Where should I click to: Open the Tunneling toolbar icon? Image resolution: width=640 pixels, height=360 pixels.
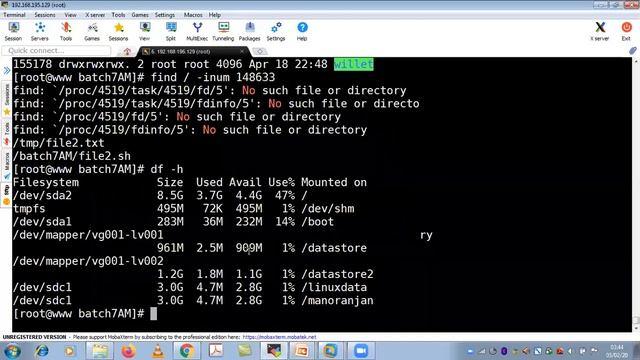223,31
